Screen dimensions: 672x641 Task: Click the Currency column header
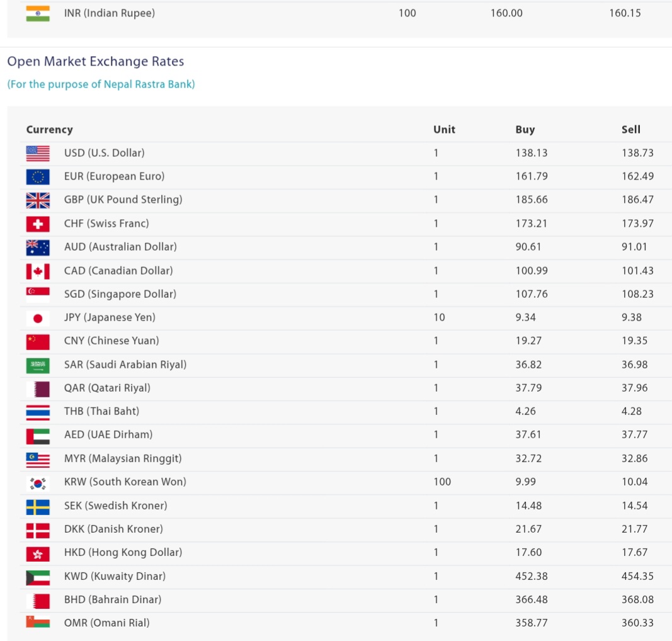pos(49,130)
